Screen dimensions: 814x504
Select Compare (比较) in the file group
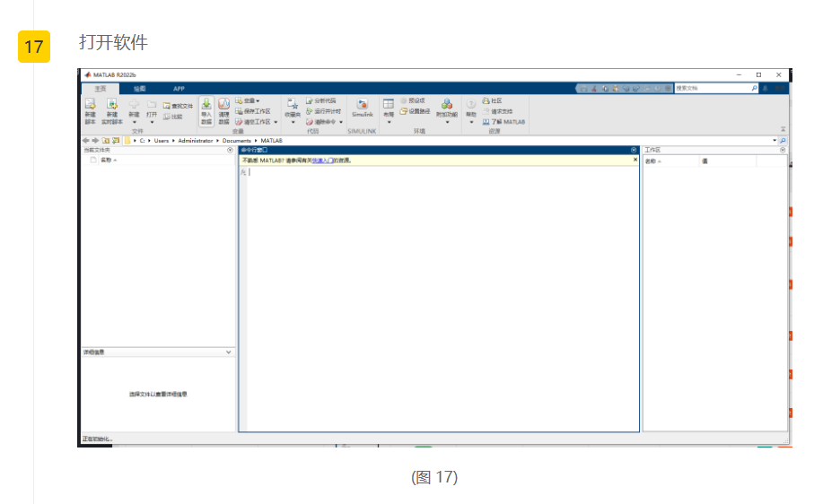(x=173, y=117)
